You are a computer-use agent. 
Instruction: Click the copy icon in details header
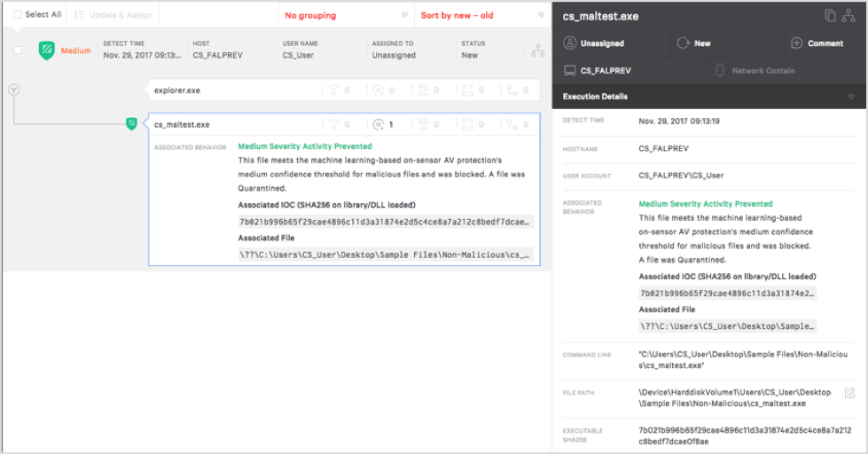(x=830, y=15)
